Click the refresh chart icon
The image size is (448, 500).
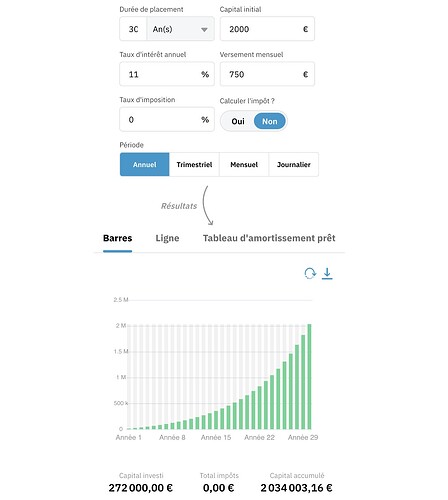(310, 273)
